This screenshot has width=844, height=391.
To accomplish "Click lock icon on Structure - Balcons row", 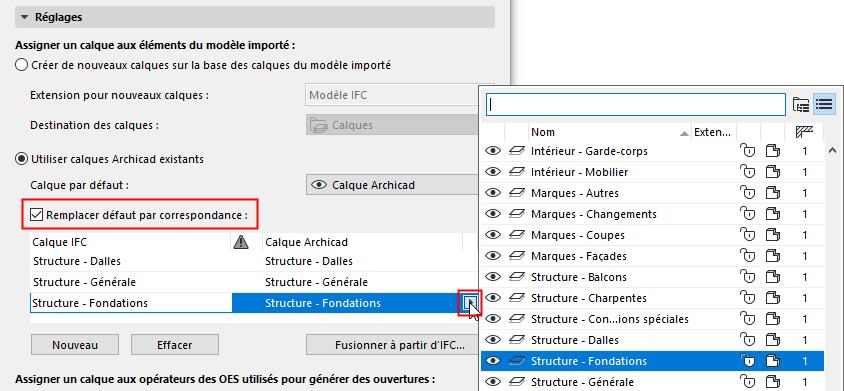I will (x=748, y=277).
